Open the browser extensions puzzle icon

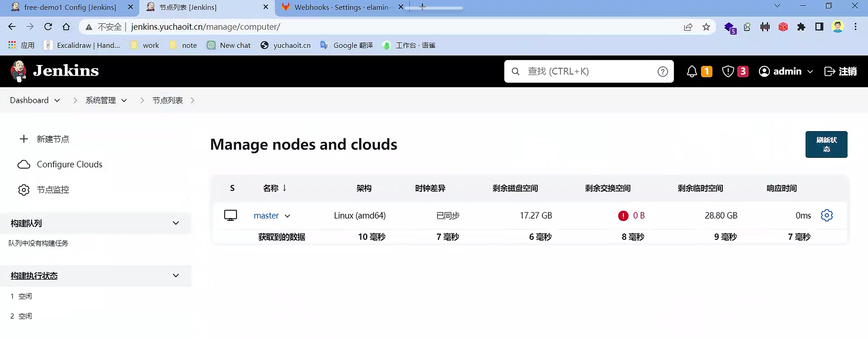coord(801,27)
